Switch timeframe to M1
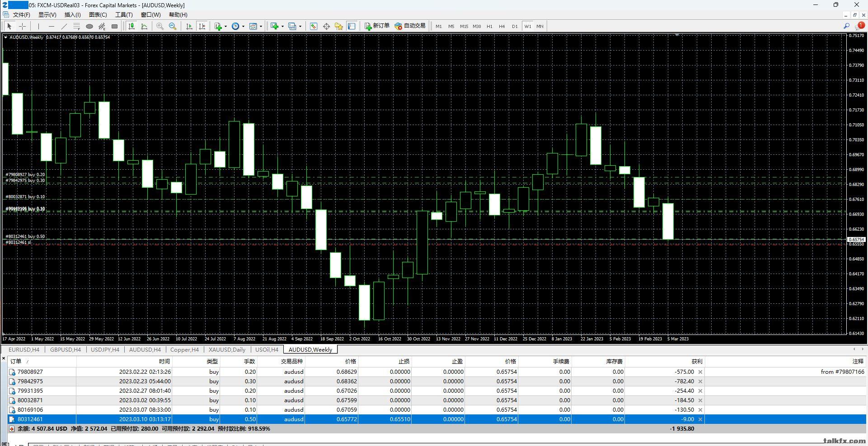Viewport: 868px width, 446px height. [439, 26]
